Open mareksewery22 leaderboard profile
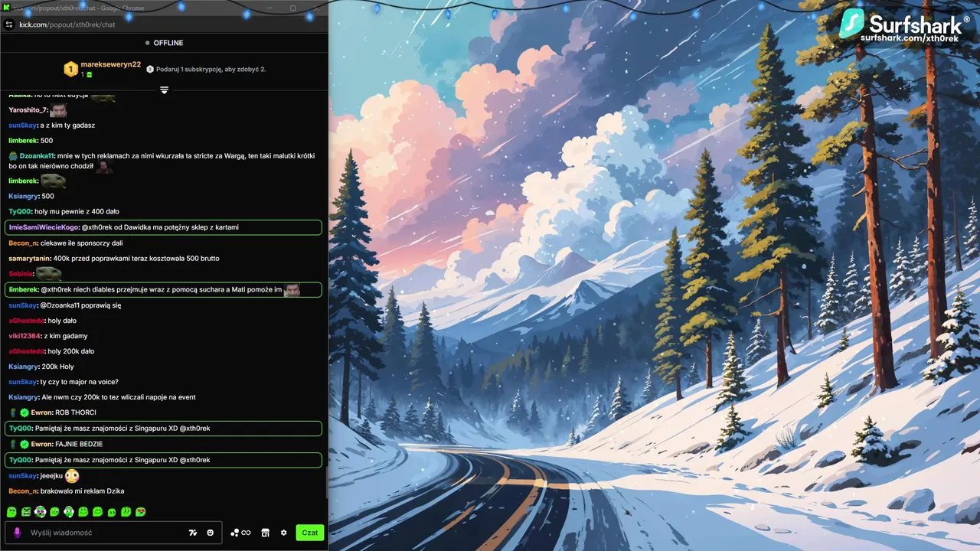This screenshot has height=551, width=980. click(111, 64)
